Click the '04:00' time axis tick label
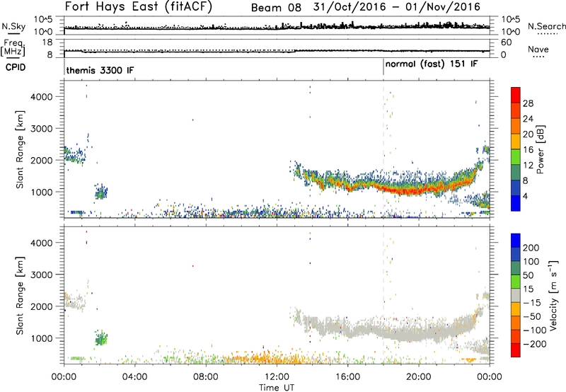The width and height of the screenshot is (566, 392). click(134, 377)
